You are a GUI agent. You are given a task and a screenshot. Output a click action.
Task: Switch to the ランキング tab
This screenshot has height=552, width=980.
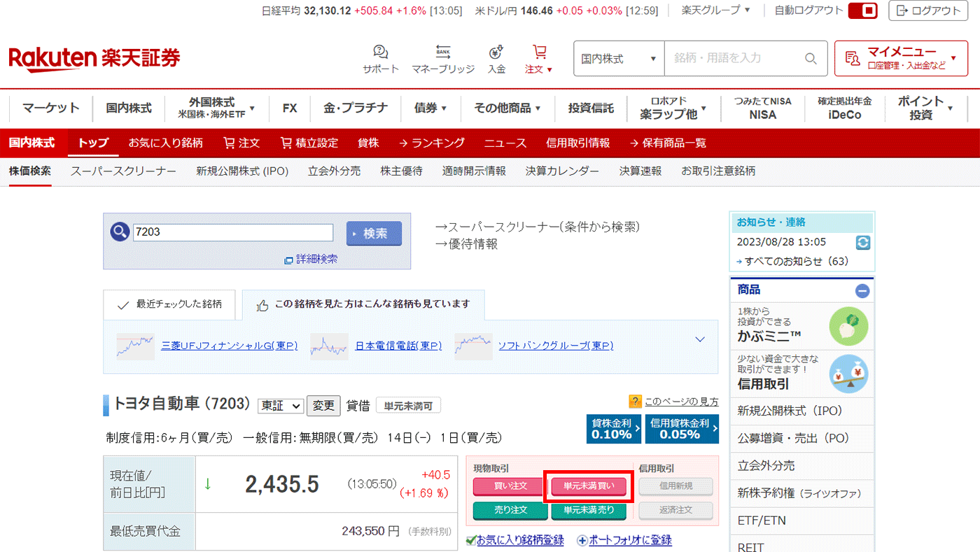click(432, 143)
